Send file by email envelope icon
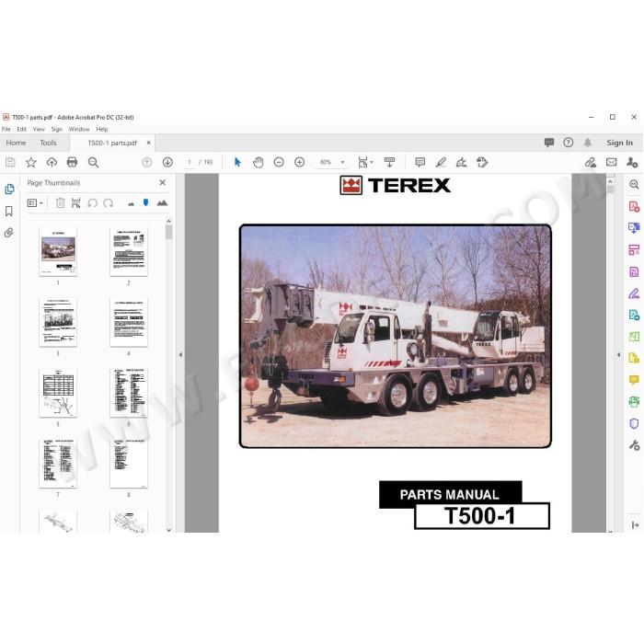This screenshot has height=644, width=644. click(611, 162)
